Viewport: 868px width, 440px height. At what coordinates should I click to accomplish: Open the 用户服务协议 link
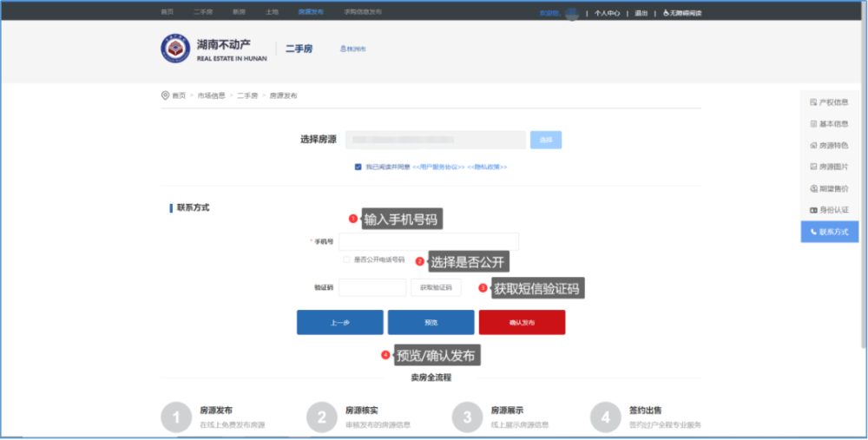click(x=438, y=167)
